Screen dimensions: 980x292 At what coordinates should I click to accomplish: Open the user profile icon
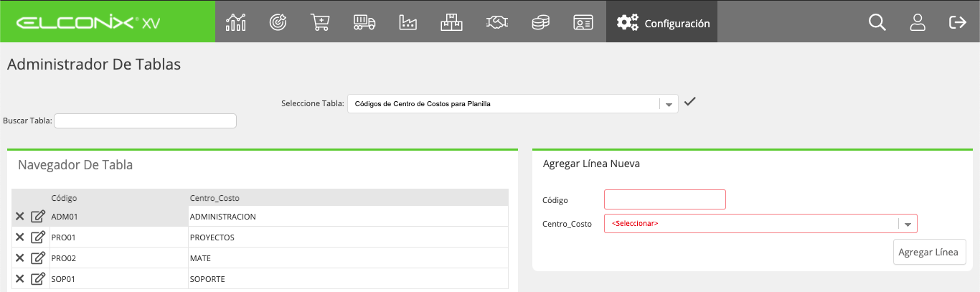[918, 22]
